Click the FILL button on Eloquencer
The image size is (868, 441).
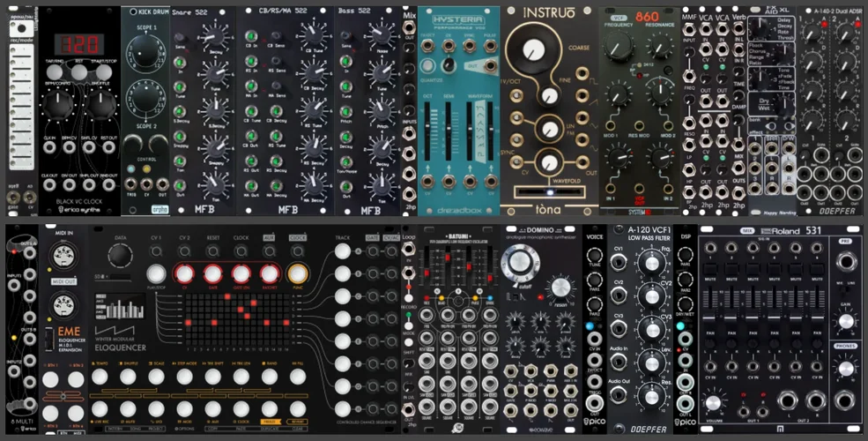pos(298,377)
